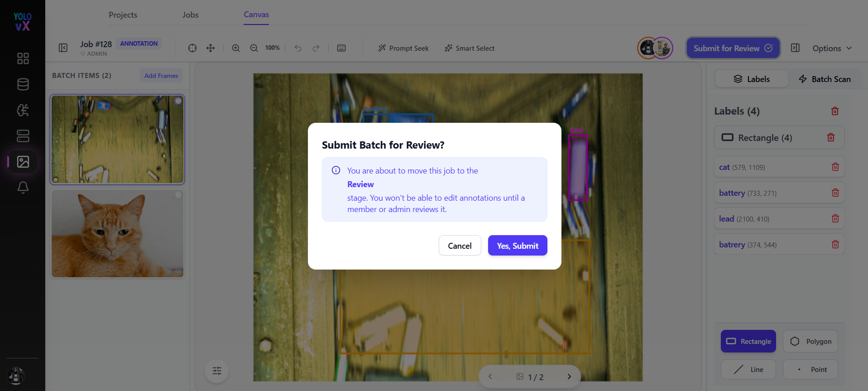Click collaborator avatars in toolbar
The width and height of the screenshot is (868, 391).
(655, 48)
